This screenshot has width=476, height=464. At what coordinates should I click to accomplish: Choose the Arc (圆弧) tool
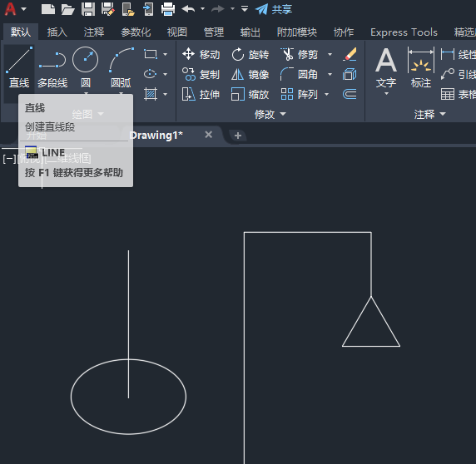[x=121, y=68]
